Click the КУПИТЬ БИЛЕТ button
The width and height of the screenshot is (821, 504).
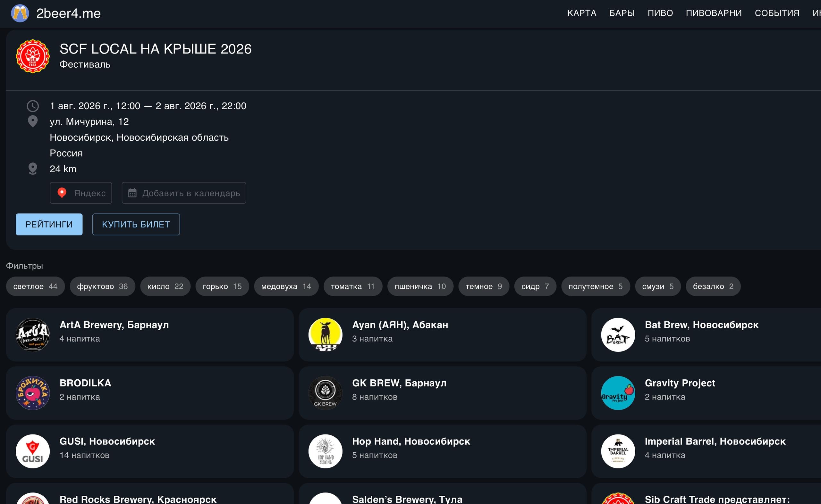tap(136, 224)
